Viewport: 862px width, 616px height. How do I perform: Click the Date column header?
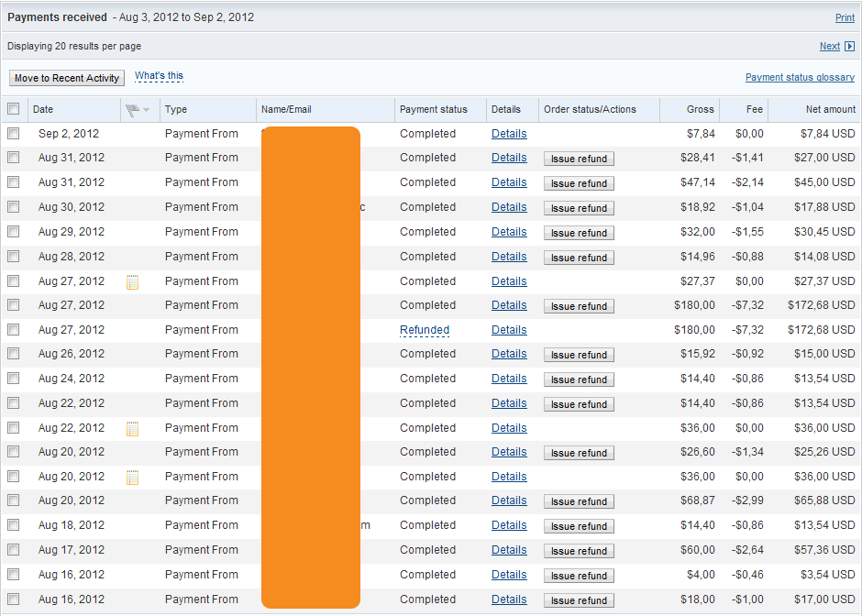(43, 109)
